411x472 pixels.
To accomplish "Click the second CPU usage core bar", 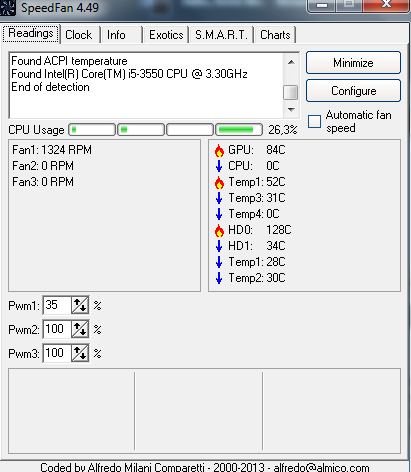I will click(141, 130).
